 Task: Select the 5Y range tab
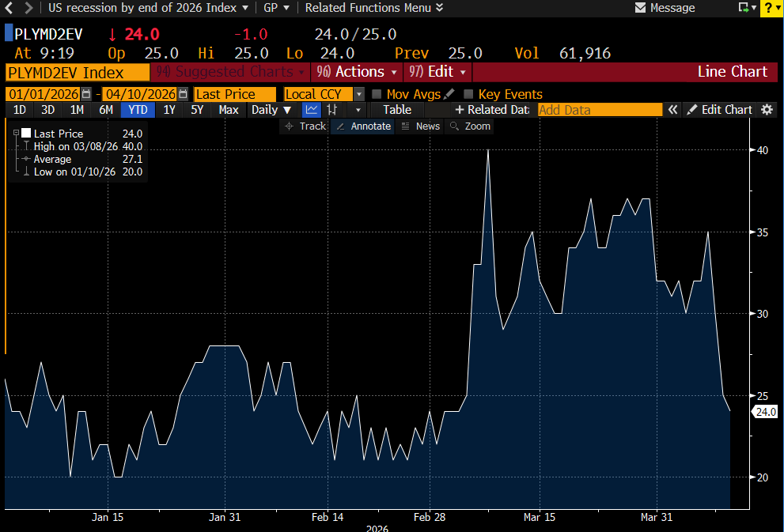[197, 109]
